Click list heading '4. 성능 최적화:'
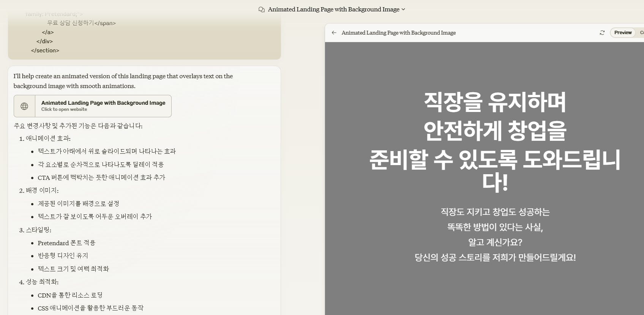Screen dimensions: 644x315 (x=39, y=282)
